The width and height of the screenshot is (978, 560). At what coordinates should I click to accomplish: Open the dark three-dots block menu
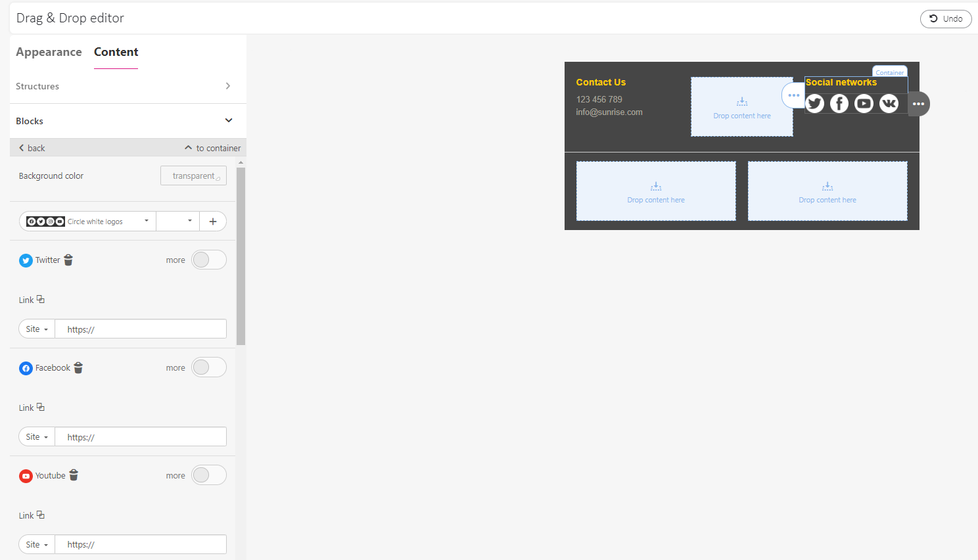918,104
